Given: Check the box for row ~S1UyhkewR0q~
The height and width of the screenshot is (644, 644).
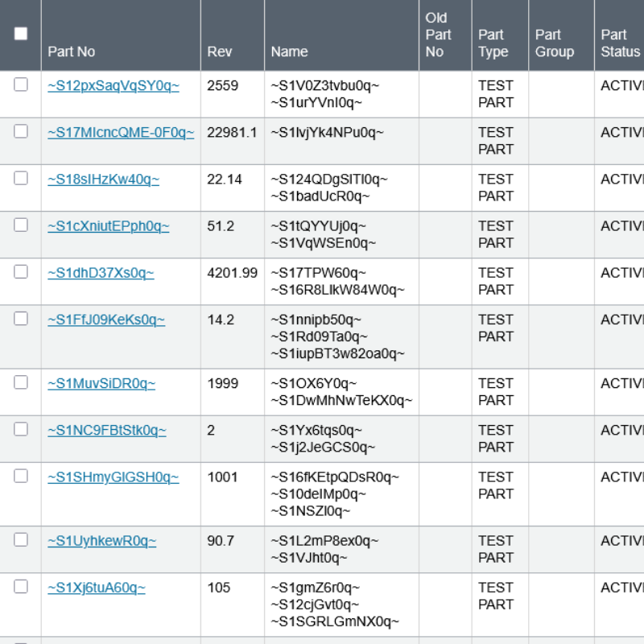Looking at the screenshot, I should pyautogui.click(x=21, y=539).
